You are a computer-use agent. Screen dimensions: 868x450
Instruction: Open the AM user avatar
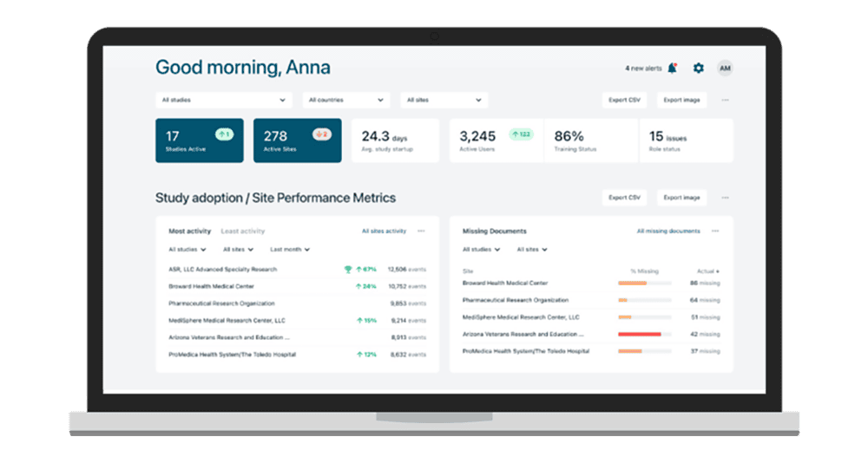click(x=725, y=68)
